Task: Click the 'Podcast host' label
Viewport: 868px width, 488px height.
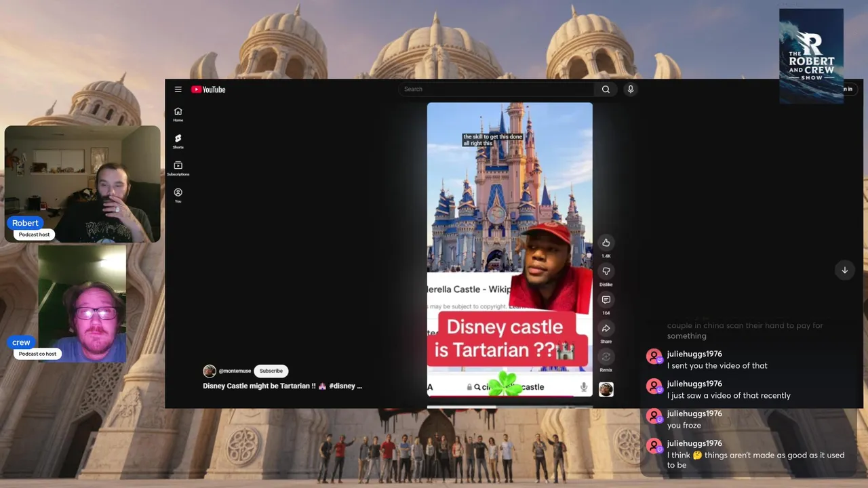Action: (x=35, y=235)
